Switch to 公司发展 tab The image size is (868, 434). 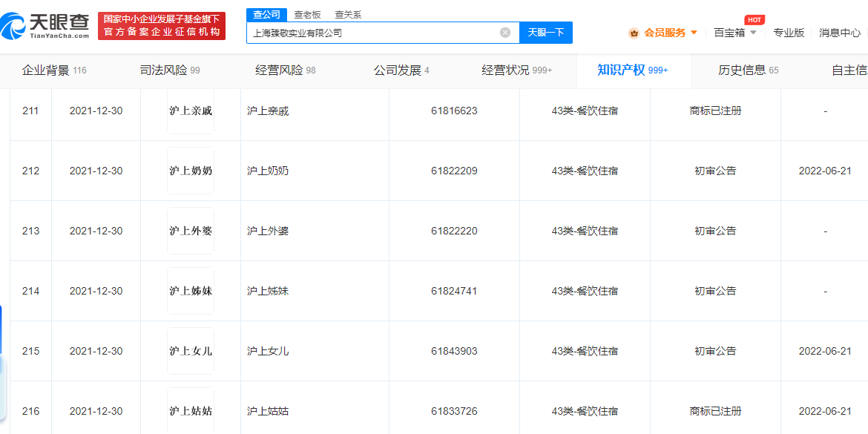point(401,70)
